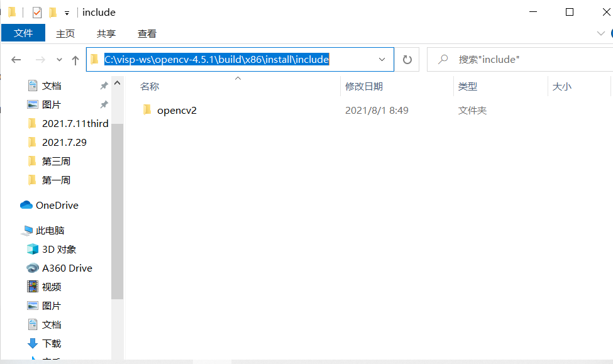Open pinned 文档 in quick access

[x=51, y=85]
